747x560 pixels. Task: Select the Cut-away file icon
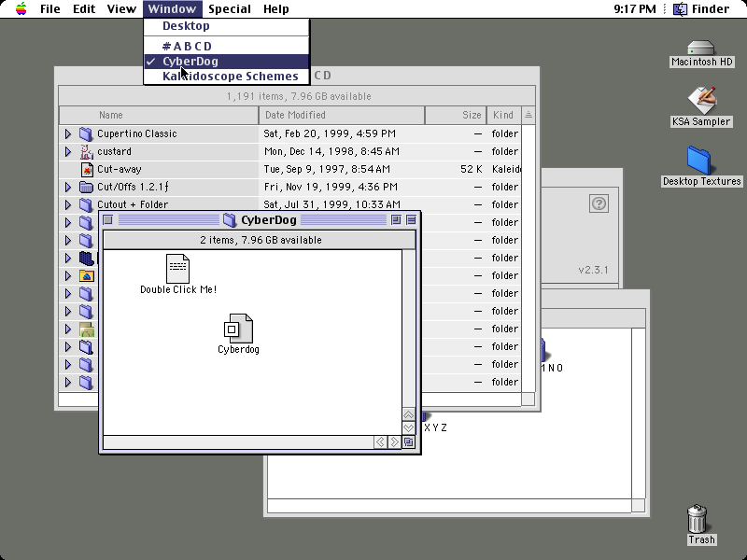(x=87, y=169)
